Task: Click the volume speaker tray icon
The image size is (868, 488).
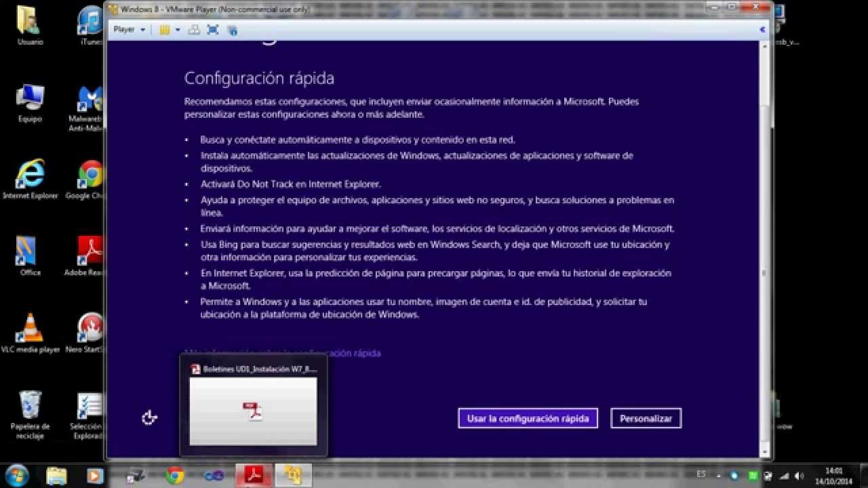Action: [x=798, y=476]
